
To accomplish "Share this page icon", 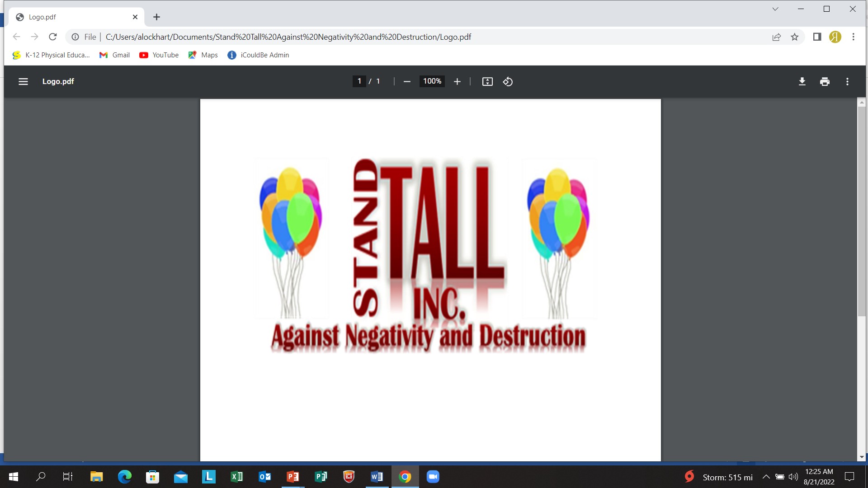I will [776, 37].
